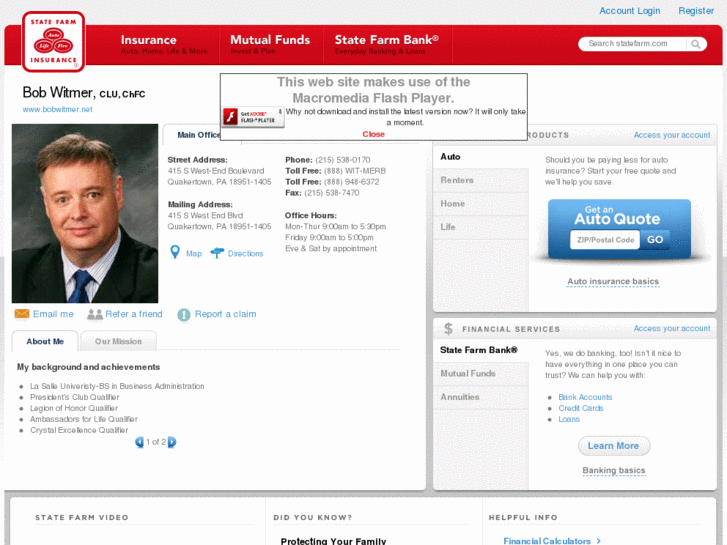Click the Crystal Excellence Qualifier item

79,430
